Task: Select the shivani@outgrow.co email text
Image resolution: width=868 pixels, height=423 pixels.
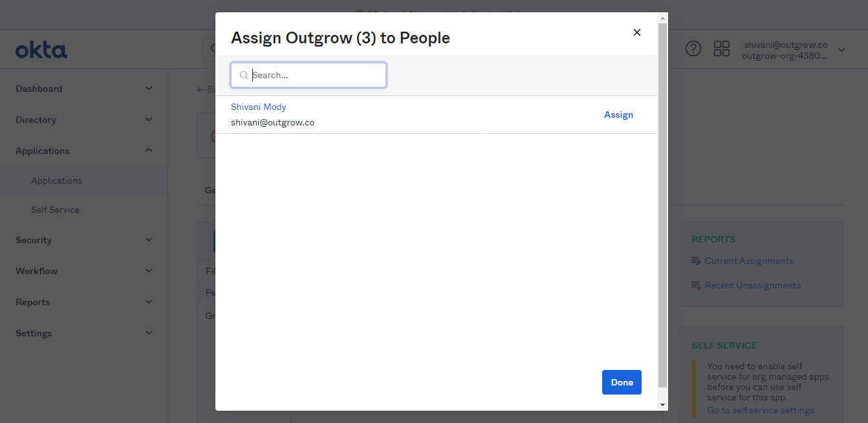Action: coord(272,122)
